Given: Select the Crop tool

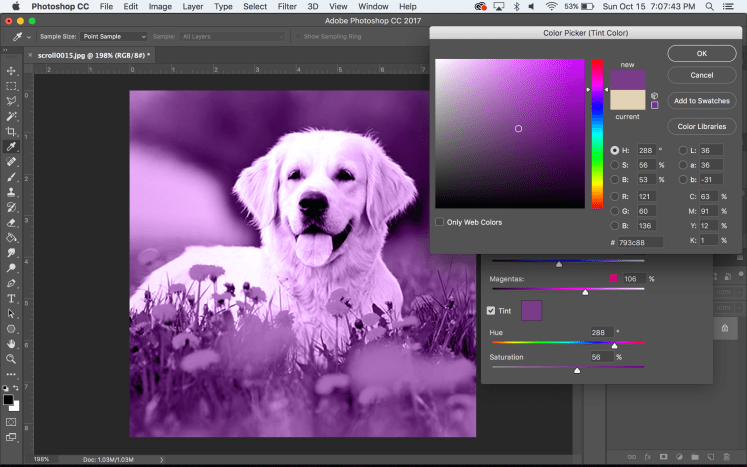Looking at the screenshot, I should coord(11,131).
